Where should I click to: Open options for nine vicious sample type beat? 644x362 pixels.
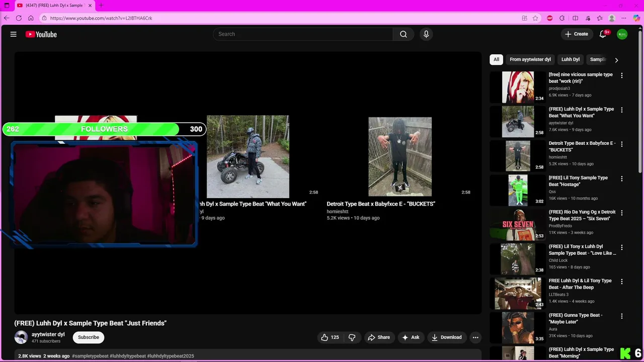pyautogui.click(x=622, y=75)
